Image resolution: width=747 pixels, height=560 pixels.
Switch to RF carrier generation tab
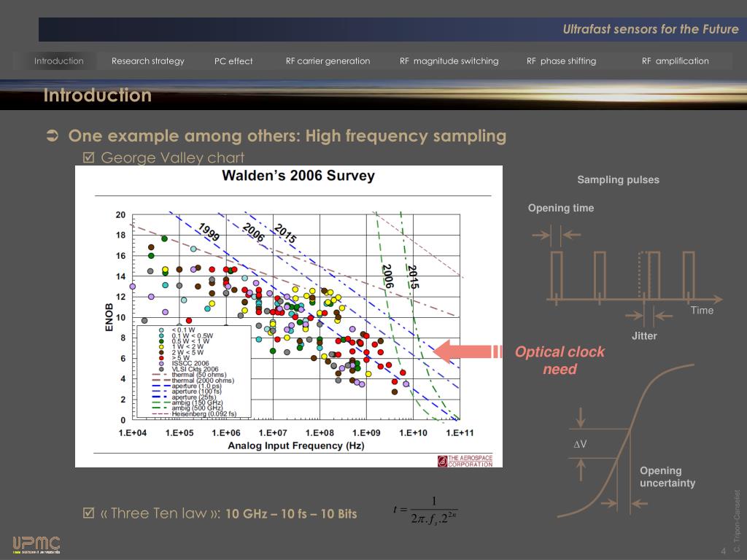[x=328, y=61]
